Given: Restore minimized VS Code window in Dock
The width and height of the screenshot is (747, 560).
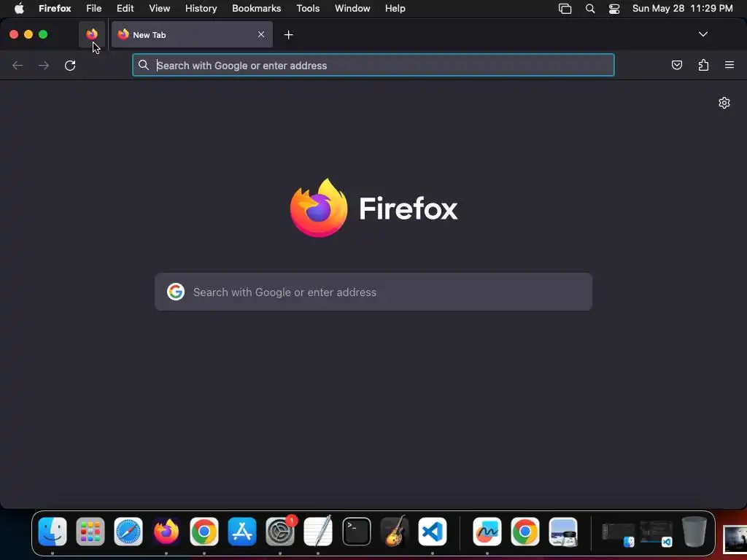Looking at the screenshot, I should [656, 533].
